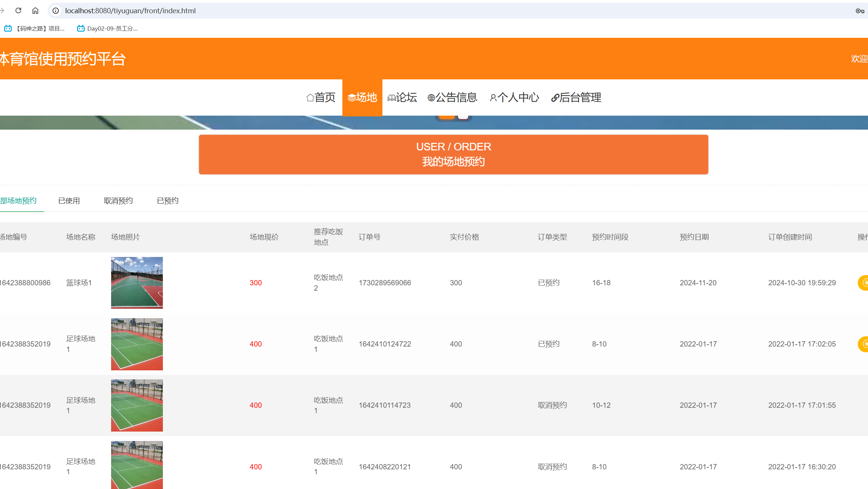Click the browser home icon

point(35,11)
